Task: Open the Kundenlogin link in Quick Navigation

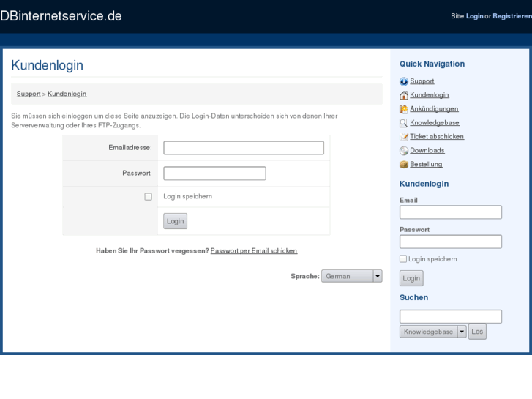Action: pos(430,95)
